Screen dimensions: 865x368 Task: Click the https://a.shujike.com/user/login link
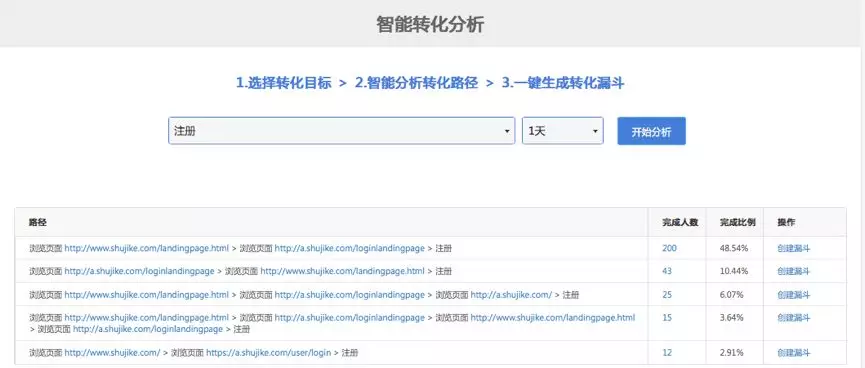(x=269, y=353)
